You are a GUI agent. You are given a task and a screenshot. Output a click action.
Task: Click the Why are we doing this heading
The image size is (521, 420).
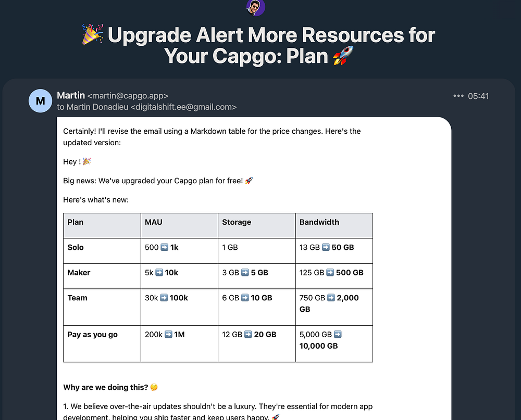(x=106, y=387)
